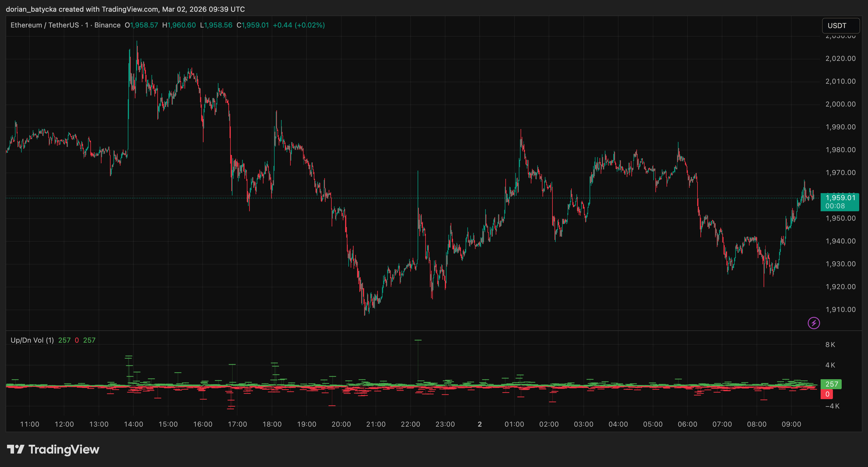Click the 09:00 label on time axis
This screenshot has height=467, width=868.
(791, 424)
